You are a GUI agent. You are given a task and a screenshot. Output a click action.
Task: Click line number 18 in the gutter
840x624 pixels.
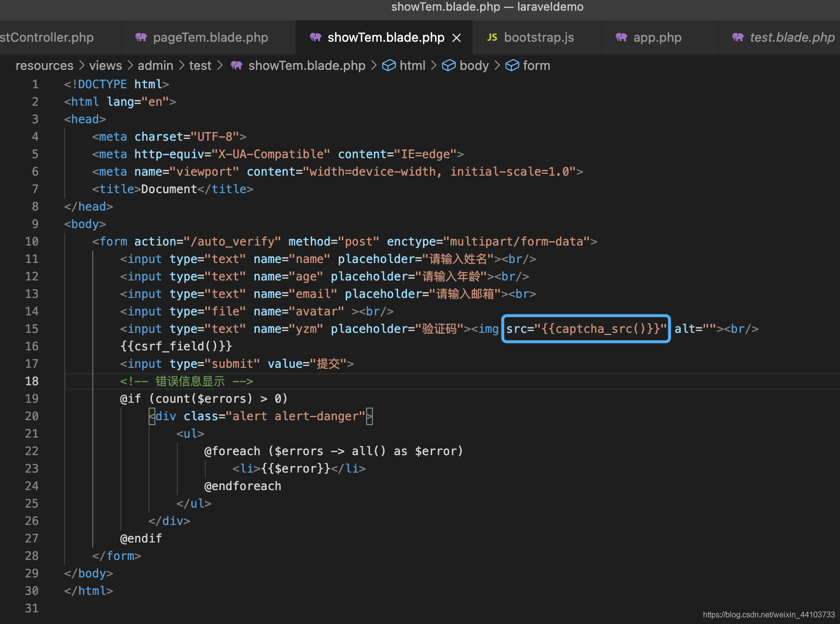32,381
